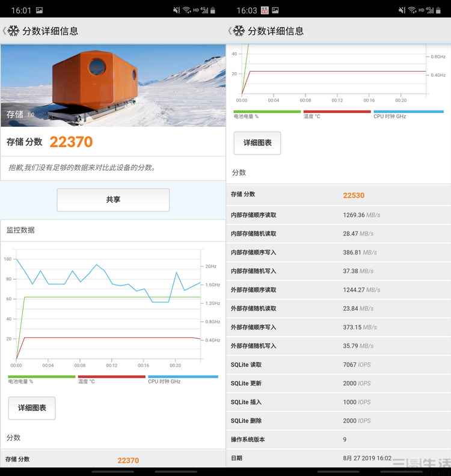This screenshot has width=451, height=476.
Task: Tap the 外部存储顺序写入 373.15 MB/s row
Action: pos(339,327)
